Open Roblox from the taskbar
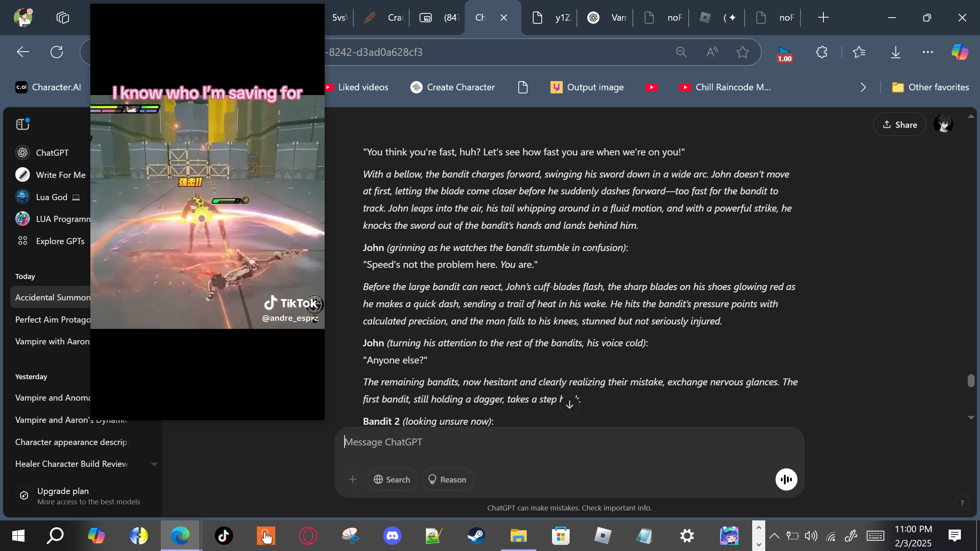Viewport: 980px width, 551px height. tap(603, 536)
